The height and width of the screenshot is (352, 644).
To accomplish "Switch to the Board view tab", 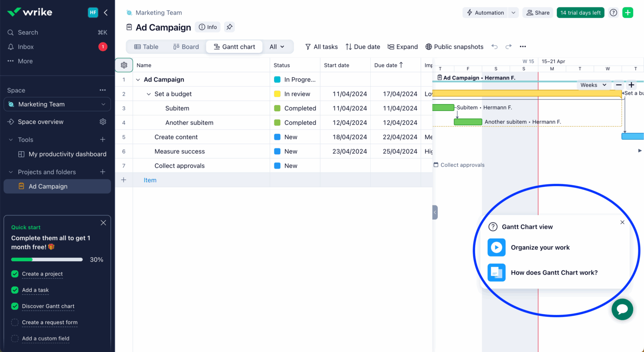I will (x=186, y=46).
